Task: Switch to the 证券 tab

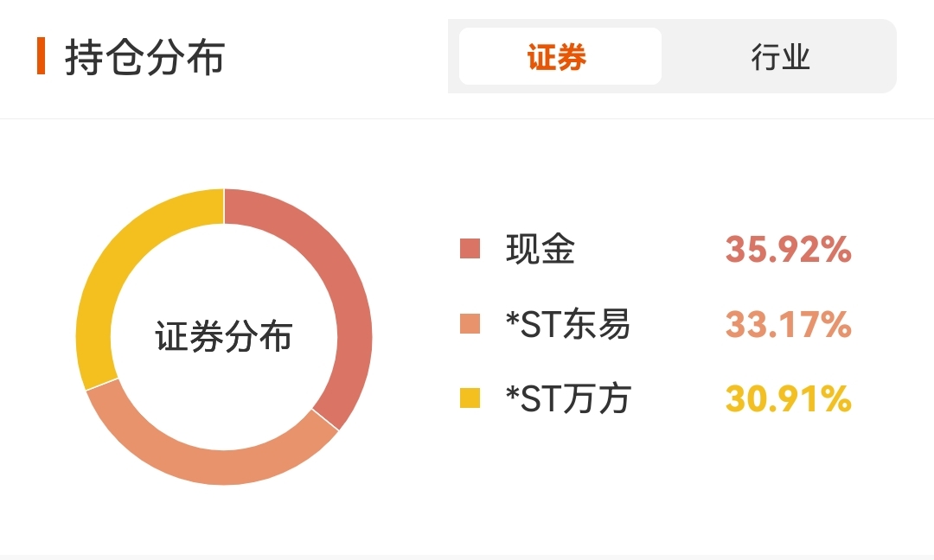Action: coord(560,57)
